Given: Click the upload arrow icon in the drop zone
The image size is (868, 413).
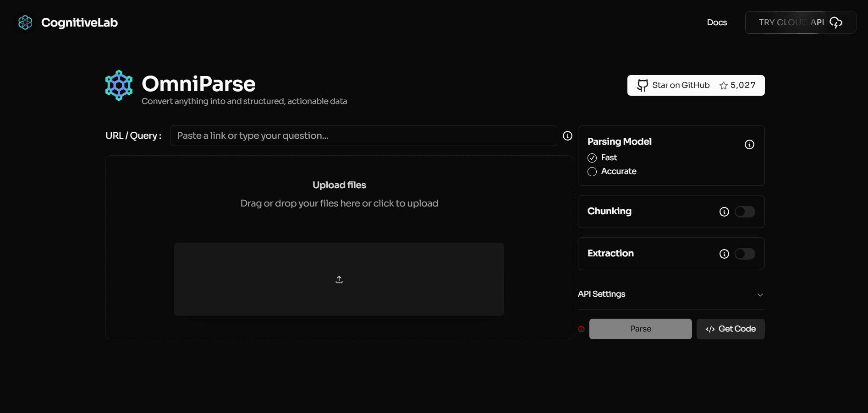Looking at the screenshot, I should (x=339, y=279).
